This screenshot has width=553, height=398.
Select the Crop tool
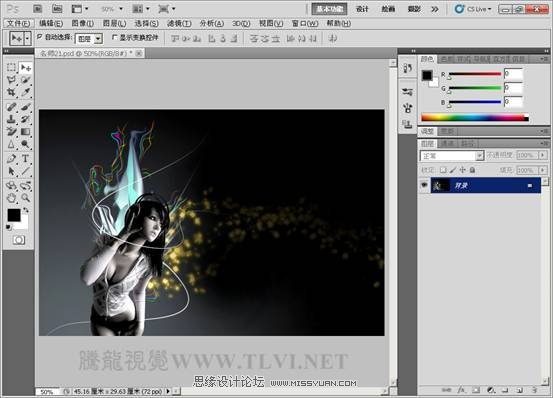click(x=11, y=92)
